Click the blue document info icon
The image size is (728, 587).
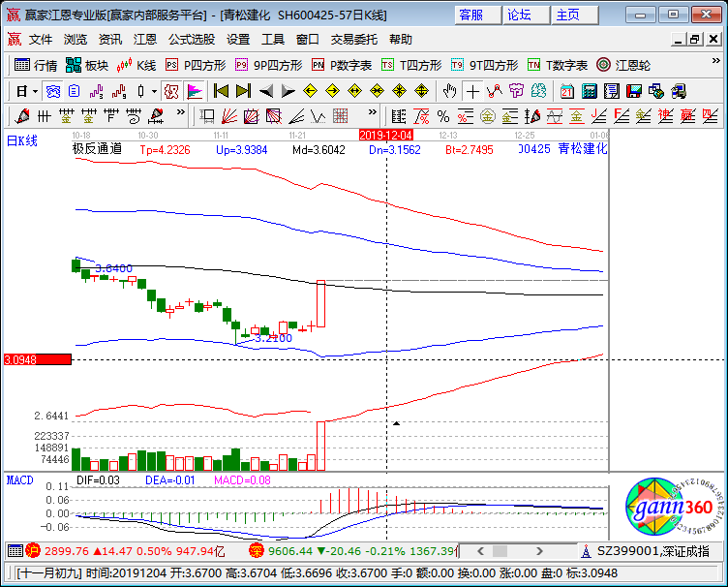(75, 91)
